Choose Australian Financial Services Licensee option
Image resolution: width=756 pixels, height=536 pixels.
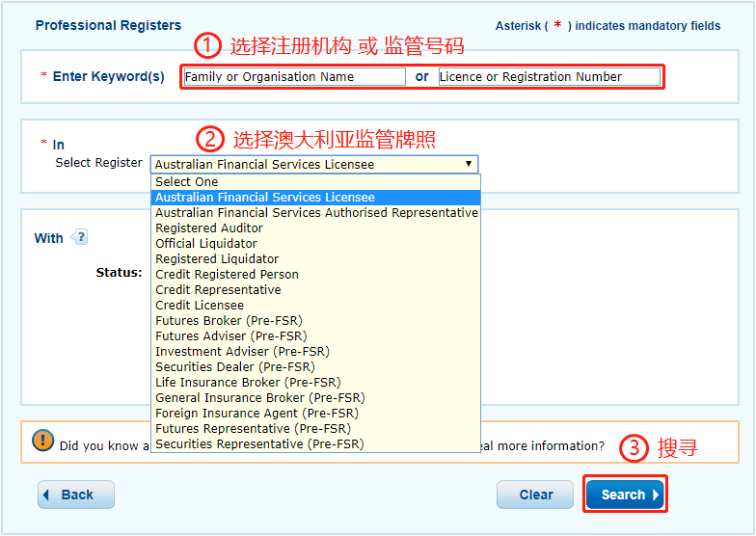tap(265, 198)
